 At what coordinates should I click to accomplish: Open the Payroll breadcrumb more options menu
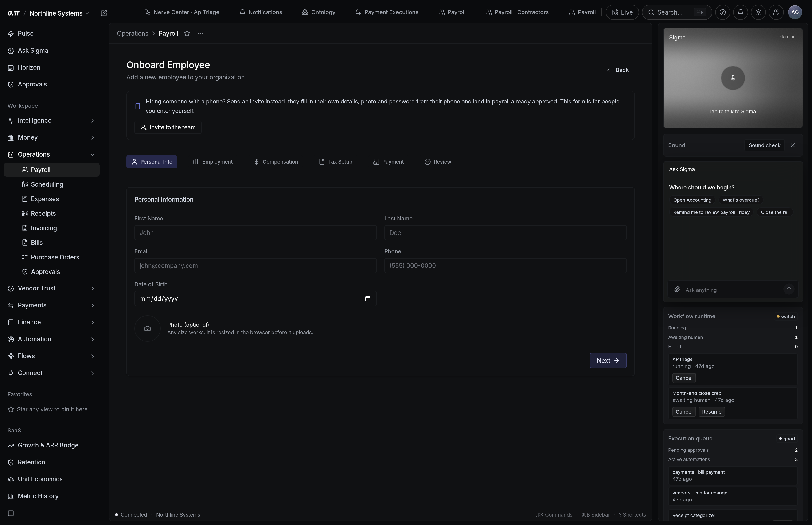point(200,33)
